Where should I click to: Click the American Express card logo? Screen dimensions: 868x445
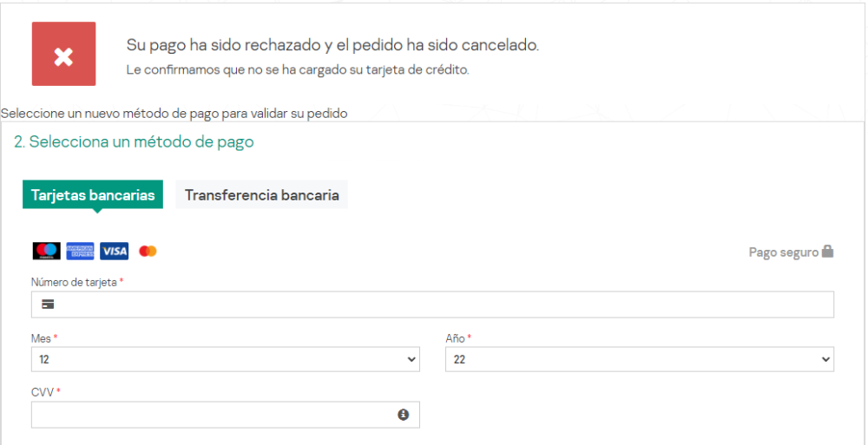point(80,251)
